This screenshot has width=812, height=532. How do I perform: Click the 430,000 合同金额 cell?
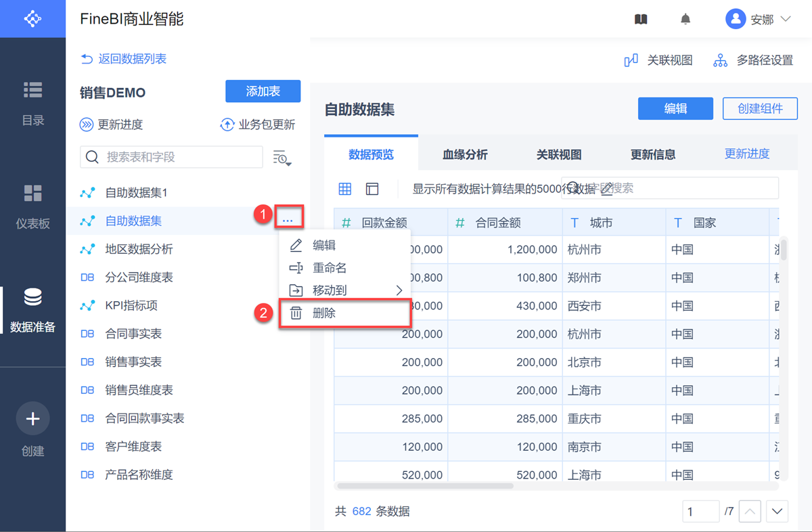505,306
